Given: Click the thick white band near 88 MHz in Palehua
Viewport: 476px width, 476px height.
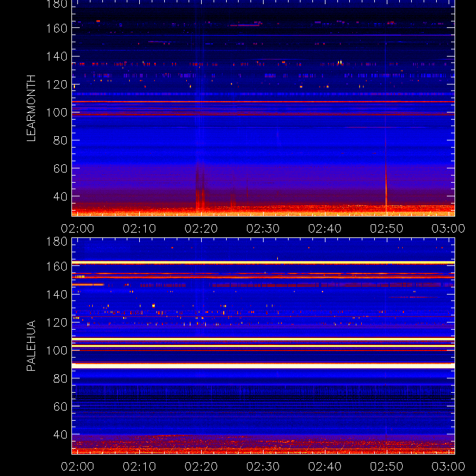Looking at the screenshot, I should pos(263,366).
